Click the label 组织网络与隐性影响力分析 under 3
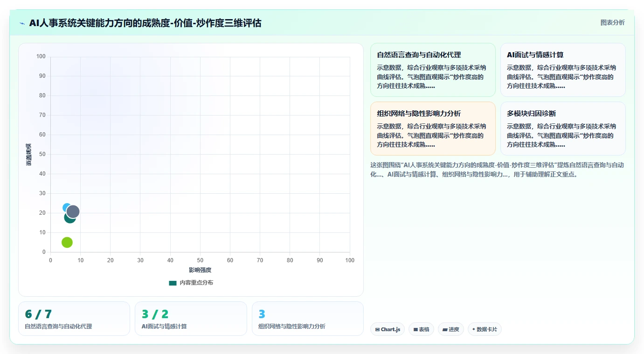Viewport: 644px width, 354px height. [x=292, y=327]
